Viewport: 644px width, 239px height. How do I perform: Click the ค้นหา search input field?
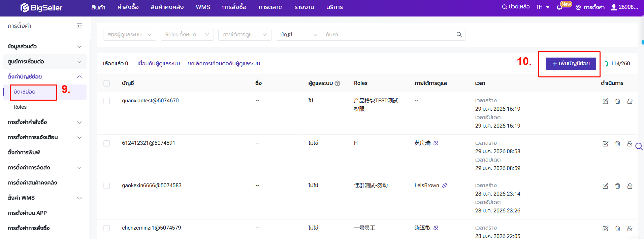(387, 35)
